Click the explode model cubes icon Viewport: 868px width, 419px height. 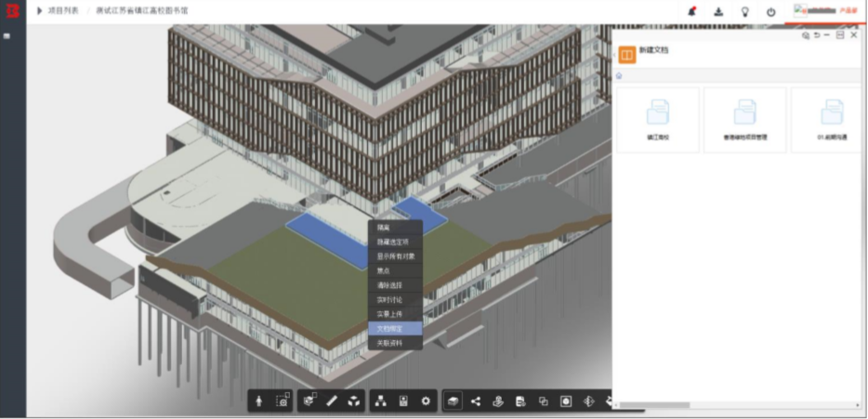(x=353, y=401)
